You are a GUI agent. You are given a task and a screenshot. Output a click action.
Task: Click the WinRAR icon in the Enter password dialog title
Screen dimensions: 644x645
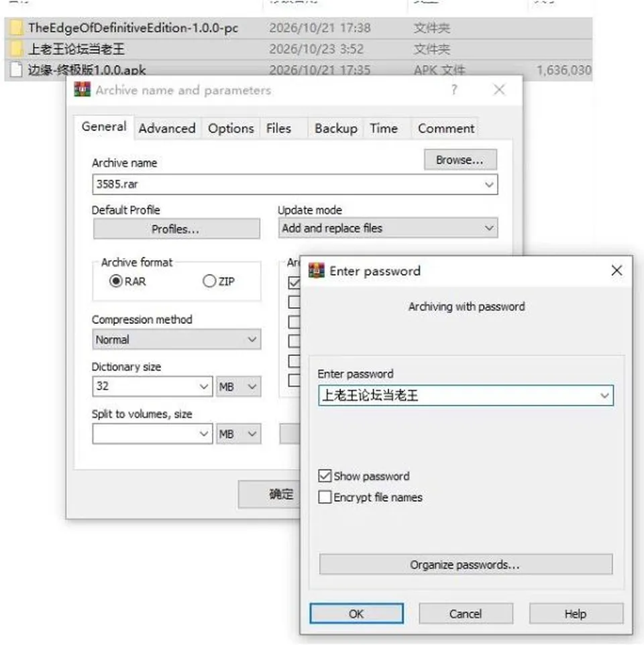coord(316,271)
